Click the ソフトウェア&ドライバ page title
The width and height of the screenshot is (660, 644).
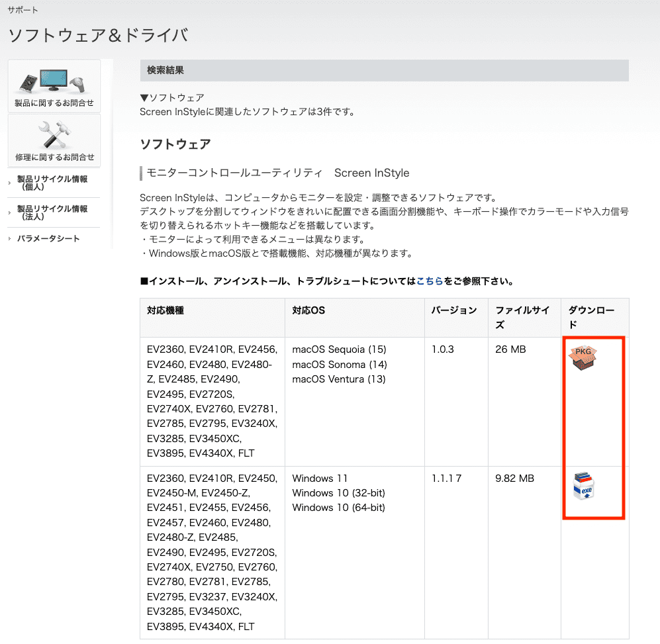pyautogui.click(x=98, y=35)
